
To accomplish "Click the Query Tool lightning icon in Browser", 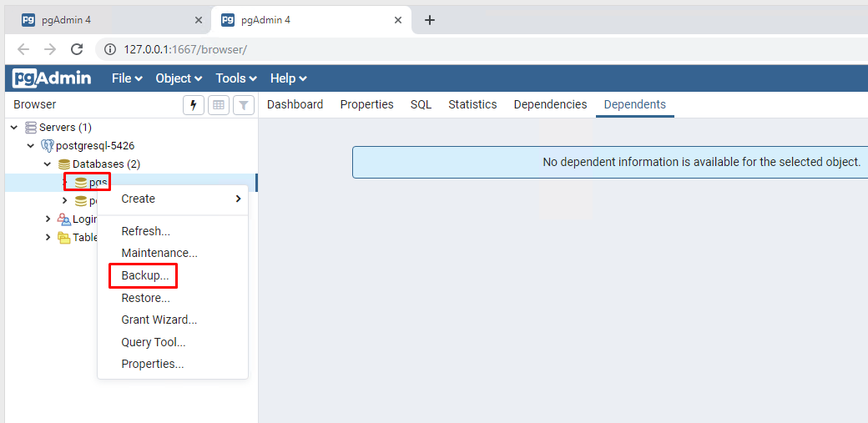I will tap(194, 105).
